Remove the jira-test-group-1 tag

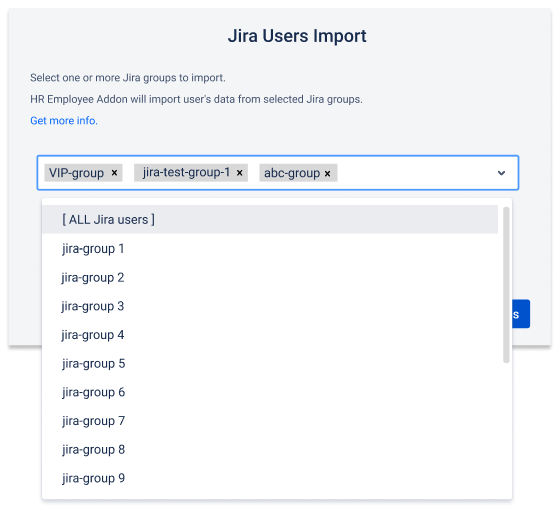click(x=240, y=173)
